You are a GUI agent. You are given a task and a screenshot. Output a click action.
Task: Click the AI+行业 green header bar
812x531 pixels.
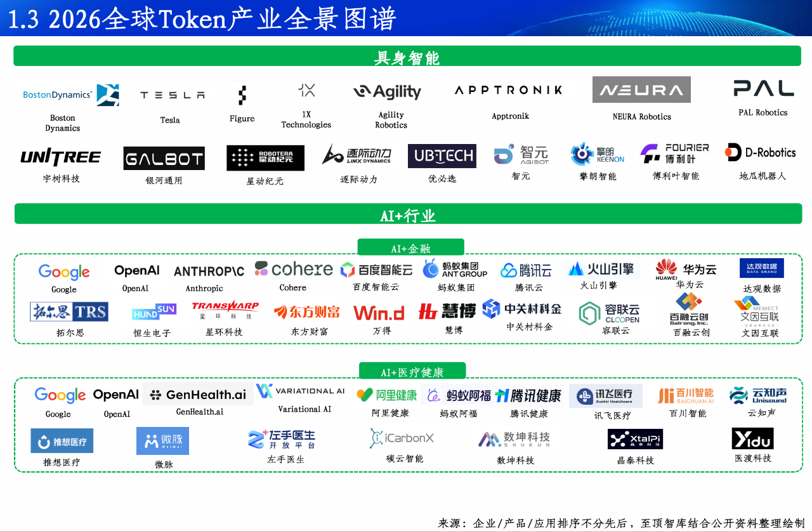[x=408, y=214]
